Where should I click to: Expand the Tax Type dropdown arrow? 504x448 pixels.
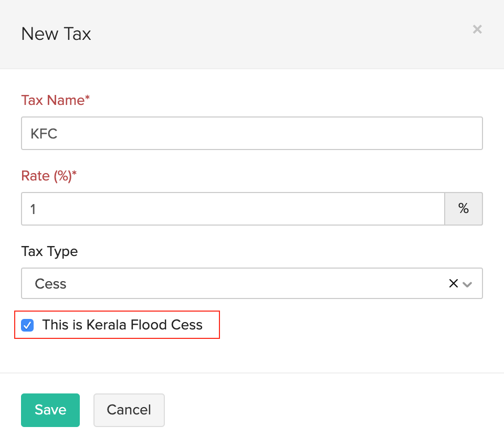tap(468, 284)
